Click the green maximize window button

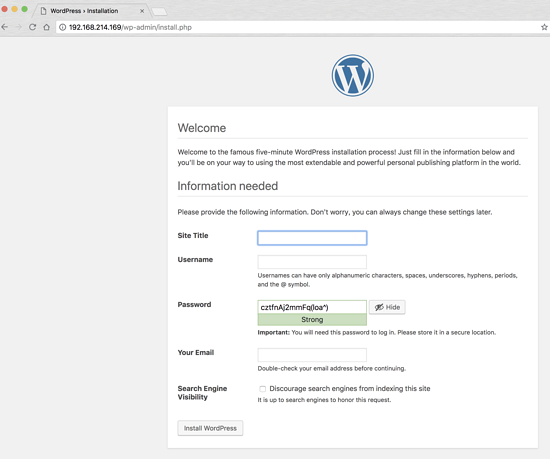(x=25, y=9)
